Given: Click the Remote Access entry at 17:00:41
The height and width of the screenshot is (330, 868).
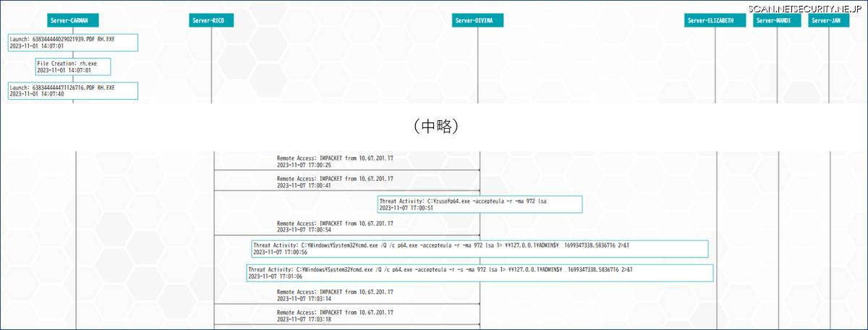Looking at the screenshot, I should coord(336,181).
